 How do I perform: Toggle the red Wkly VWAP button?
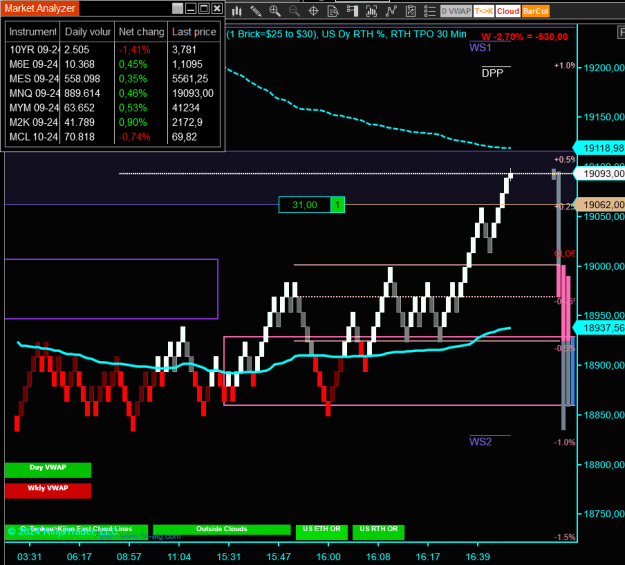(48, 491)
